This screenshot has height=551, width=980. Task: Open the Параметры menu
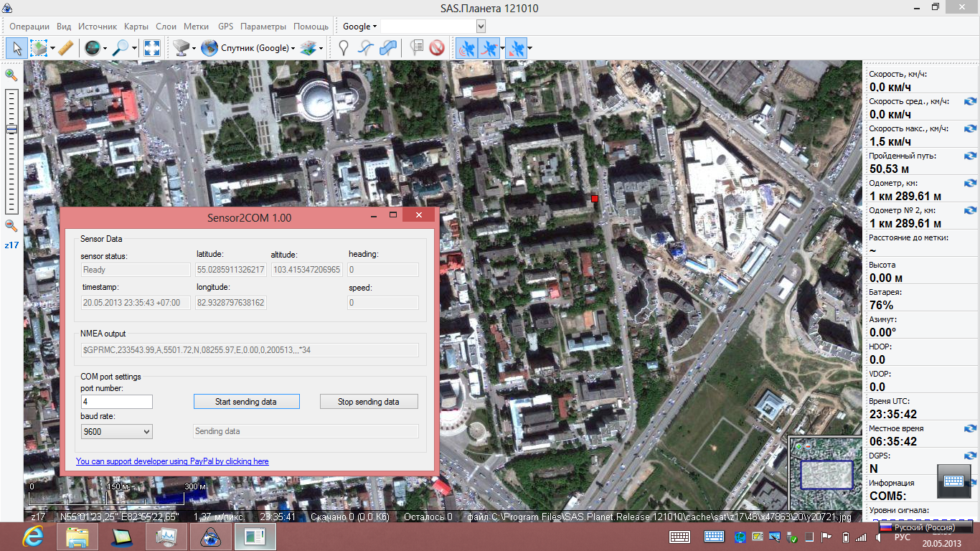coord(263,27)
